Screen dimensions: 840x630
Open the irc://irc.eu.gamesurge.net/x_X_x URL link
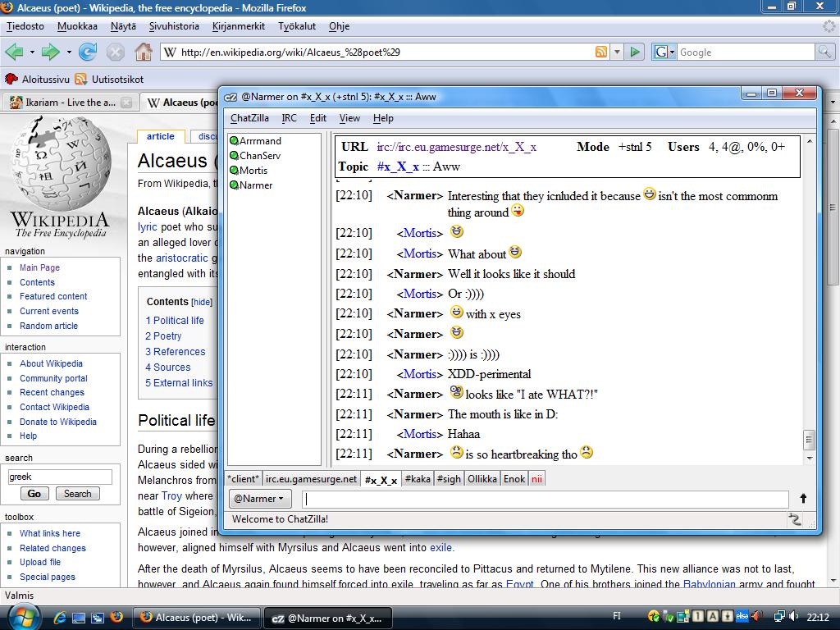point(456,148)
